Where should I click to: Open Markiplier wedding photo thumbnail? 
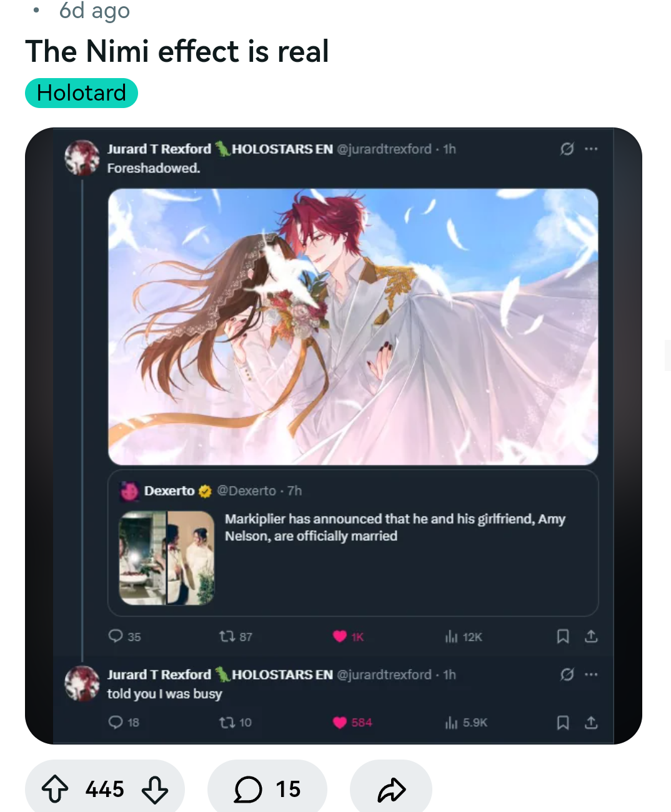coord(167,558)
